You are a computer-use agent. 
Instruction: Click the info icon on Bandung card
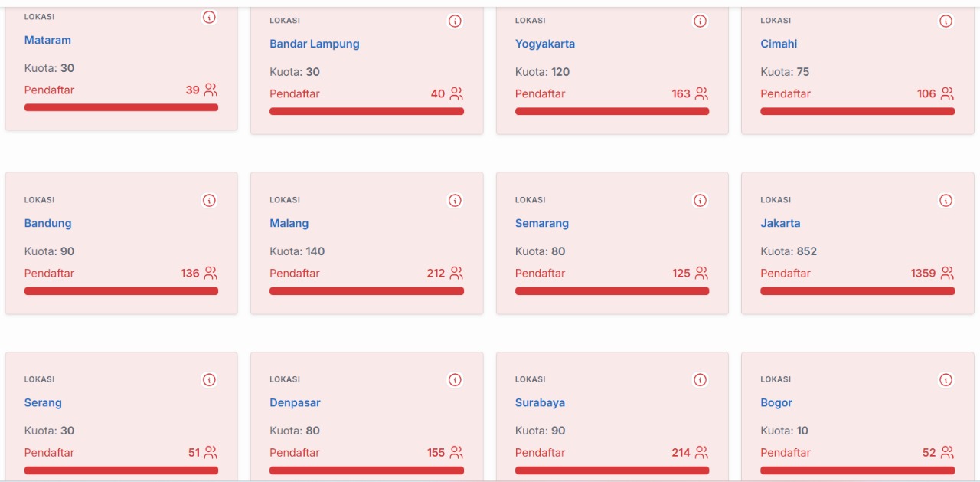pyautogui.click(x=209, y=201)
